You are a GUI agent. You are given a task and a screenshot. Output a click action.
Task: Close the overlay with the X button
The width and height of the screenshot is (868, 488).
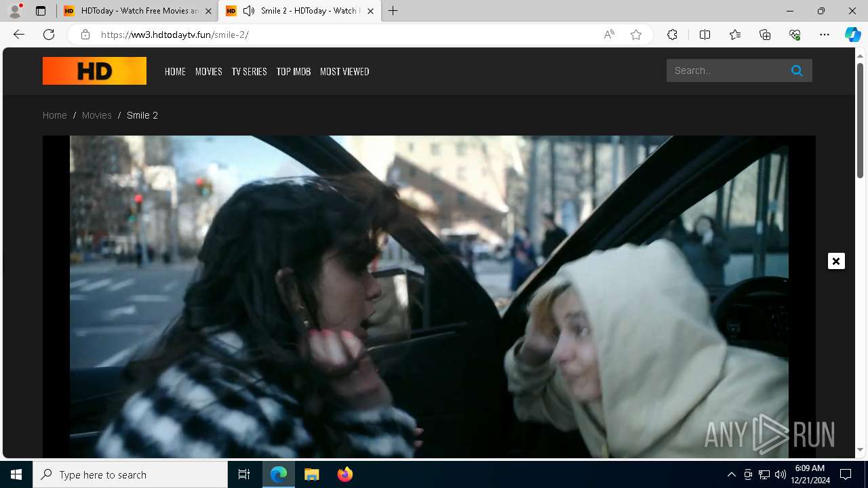836,261
